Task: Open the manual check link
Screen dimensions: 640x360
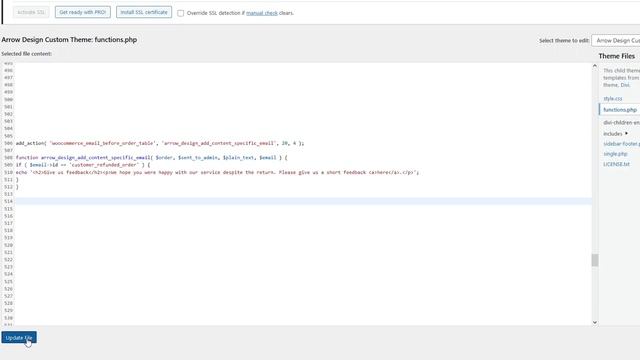Action: point(262,13)
